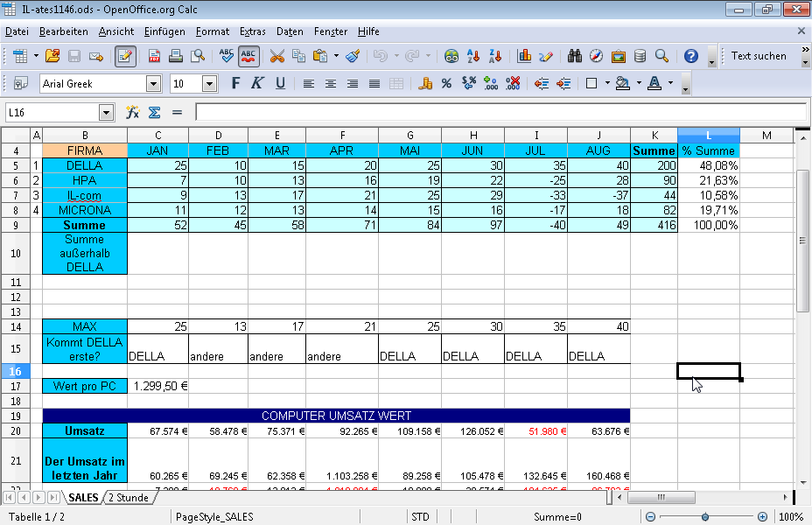Open Data Sources icon
812x525 pixels.
640,56
